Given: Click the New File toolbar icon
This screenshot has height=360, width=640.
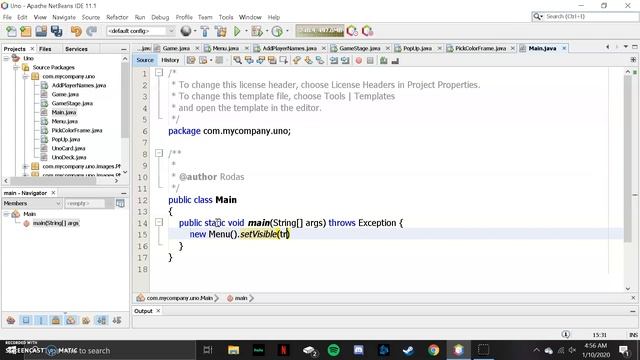Looking at the screenshot, I should (x=11, y=31).
